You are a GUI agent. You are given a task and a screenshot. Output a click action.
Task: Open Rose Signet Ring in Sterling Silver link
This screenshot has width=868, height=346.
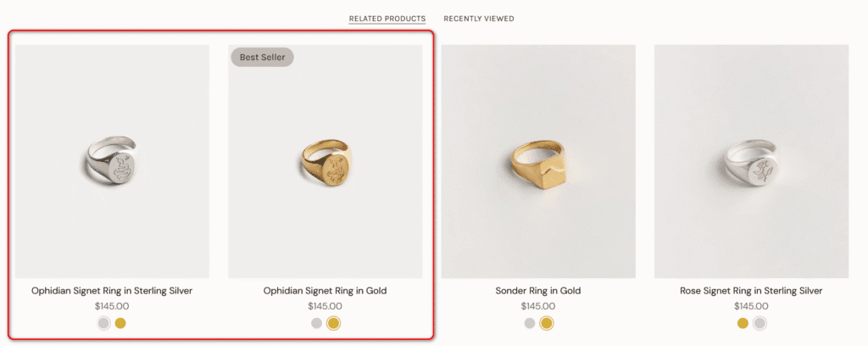coord(751,291)
